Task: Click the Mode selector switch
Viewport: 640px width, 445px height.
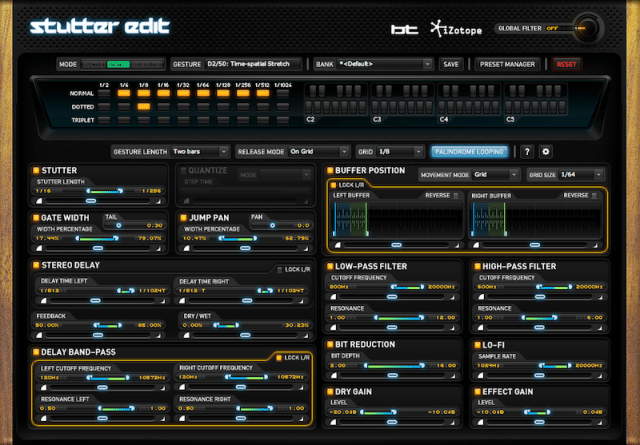Action: (x=122, y=64)
